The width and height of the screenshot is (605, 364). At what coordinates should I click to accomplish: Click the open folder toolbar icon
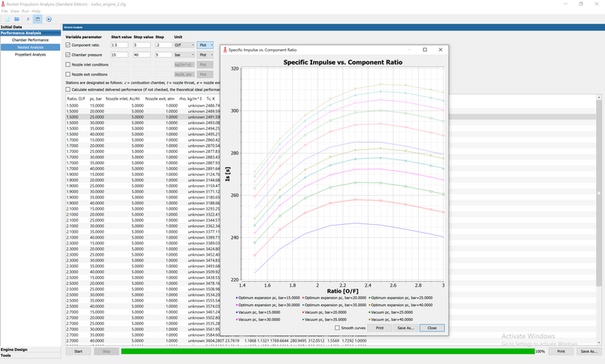[16, 18]
